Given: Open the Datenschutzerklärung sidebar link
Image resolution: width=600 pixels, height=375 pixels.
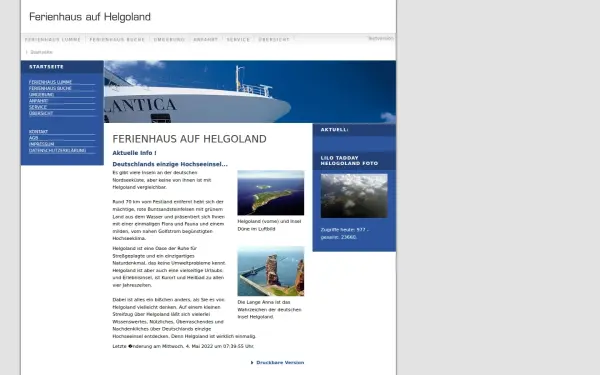Looking at the screenshot, I should 57,150.
